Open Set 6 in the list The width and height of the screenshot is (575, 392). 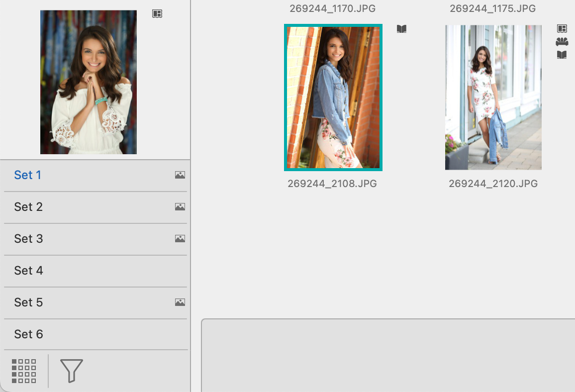tap(28, 334)
